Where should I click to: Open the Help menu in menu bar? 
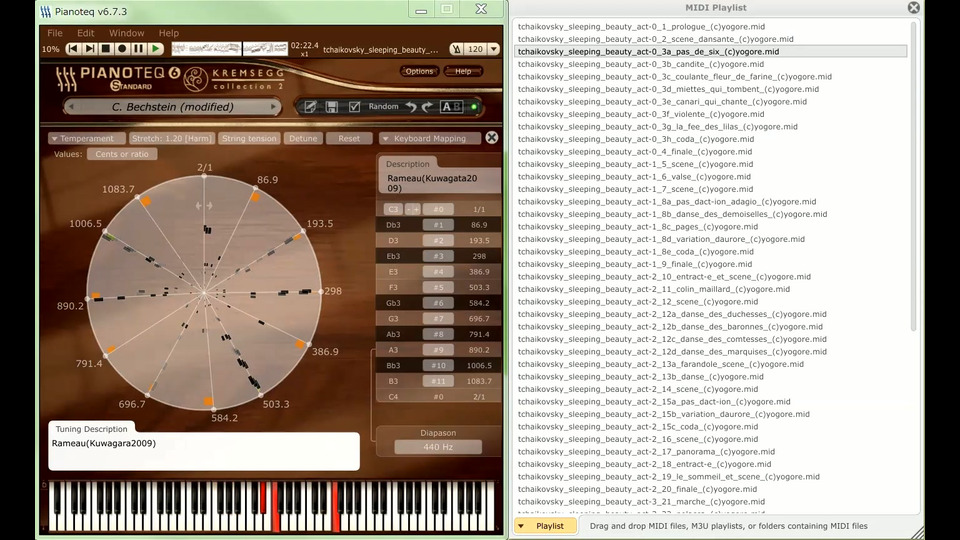[x=168, y=33]
